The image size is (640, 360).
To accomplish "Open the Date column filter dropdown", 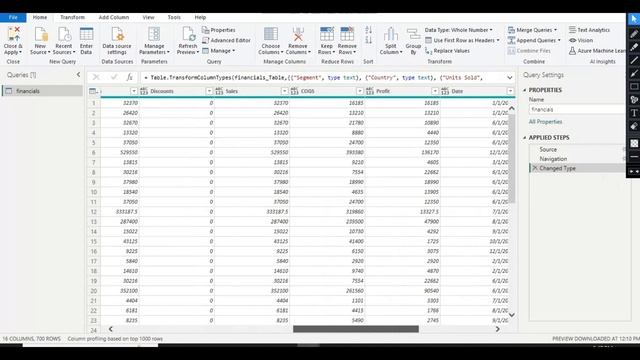I will pos(510,91).
